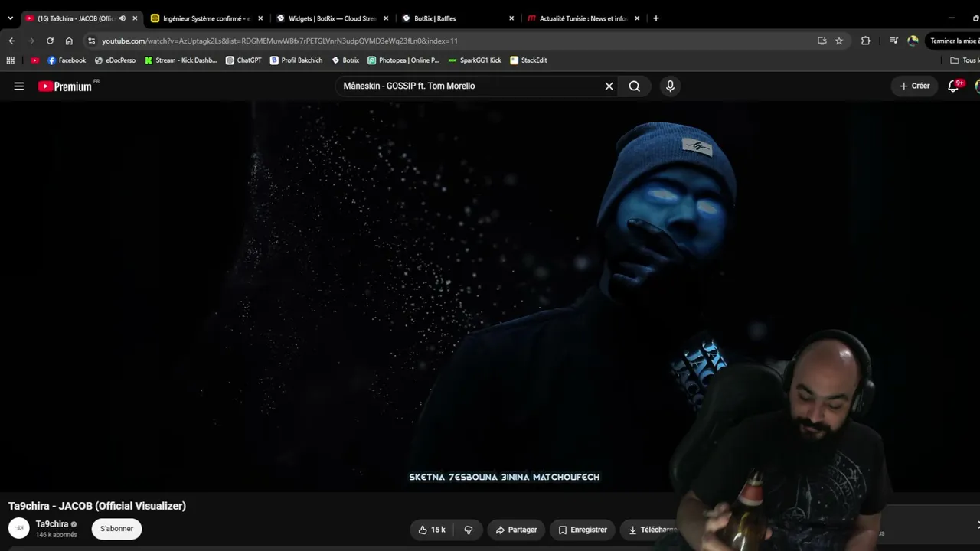Screen dimensions: 980x551
Task: Open the Ta9chira channel avatar
Action: pyautogui.click(x=19, y=528)
